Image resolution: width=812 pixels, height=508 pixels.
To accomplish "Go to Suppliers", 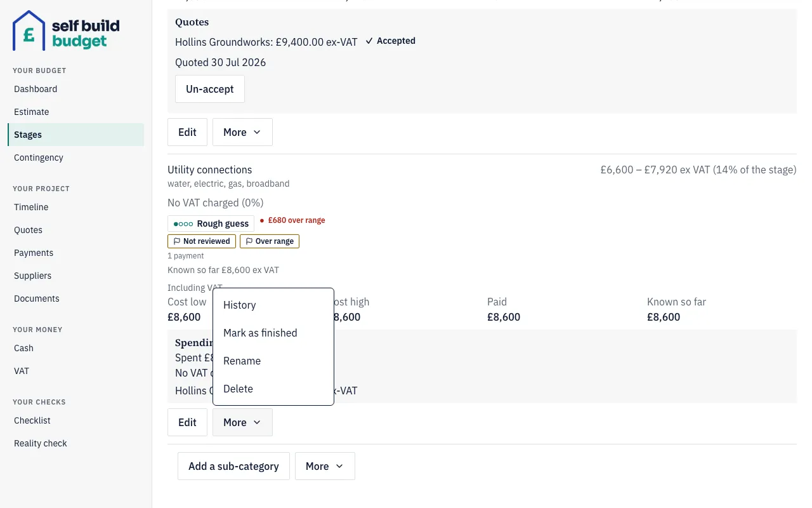I will [75, 276].
